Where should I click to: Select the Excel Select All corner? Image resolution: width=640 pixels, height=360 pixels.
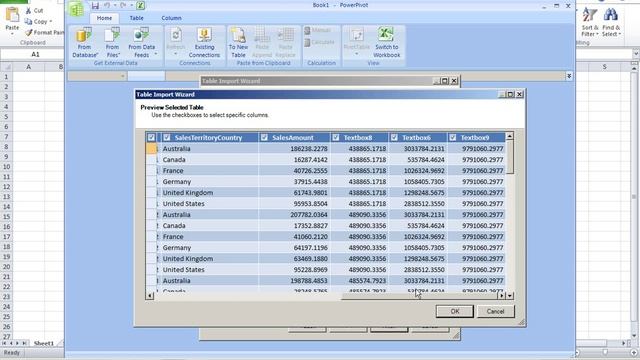(x=6, y=67)
